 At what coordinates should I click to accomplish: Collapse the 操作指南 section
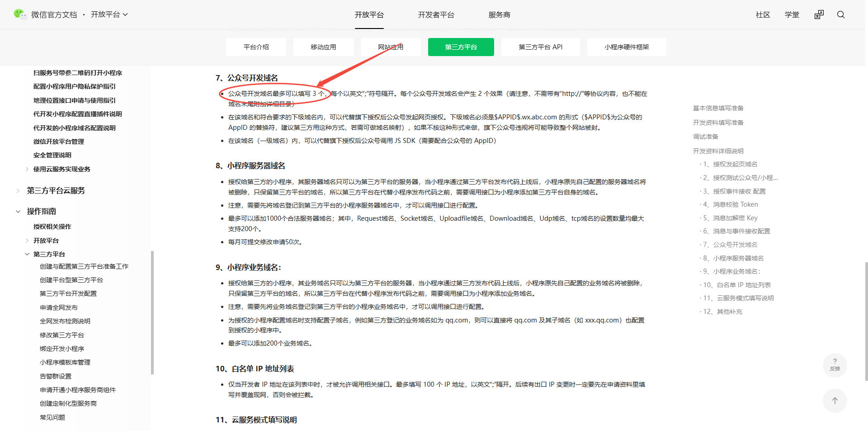[18, 212]
